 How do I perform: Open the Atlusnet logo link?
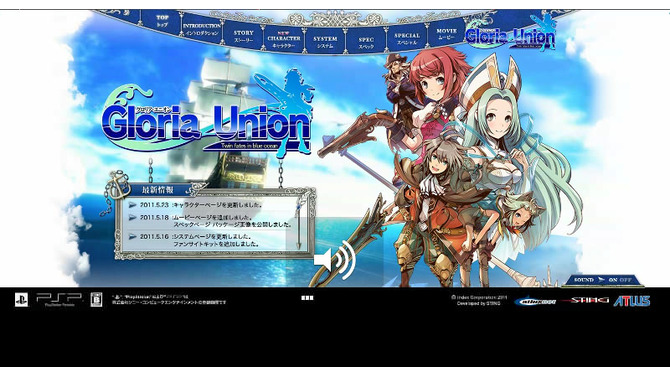(535, 301)
